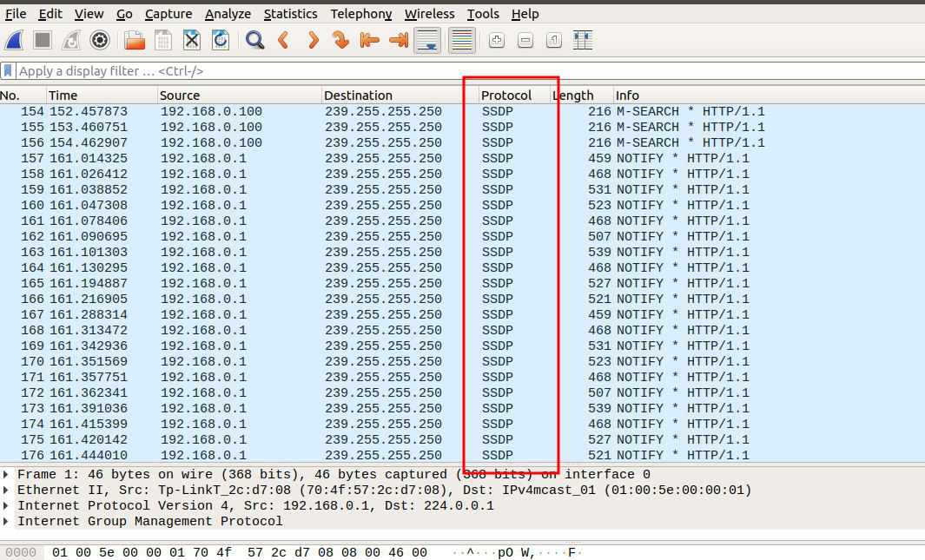Jump to the first packet
This screenshot has width=925, height=560.
(370, 40)
